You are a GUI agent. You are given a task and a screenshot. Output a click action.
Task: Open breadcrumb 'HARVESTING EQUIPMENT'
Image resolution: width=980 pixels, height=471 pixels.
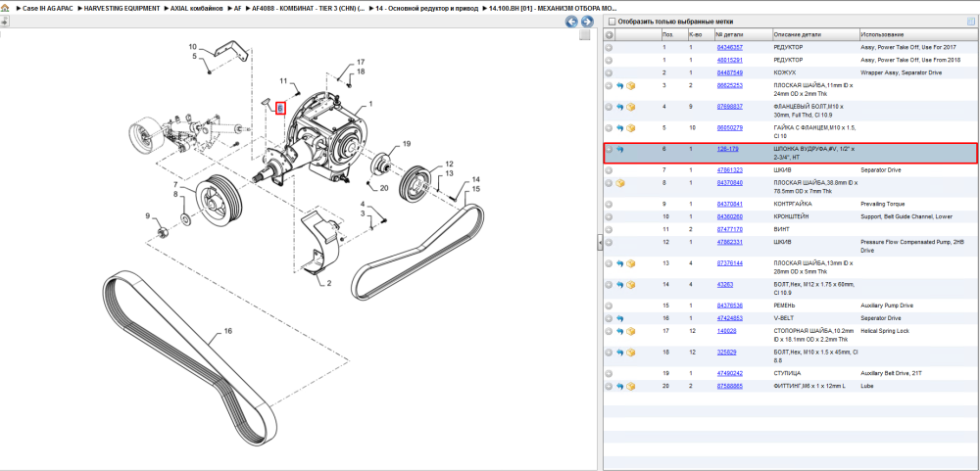(x=122, y=9)
